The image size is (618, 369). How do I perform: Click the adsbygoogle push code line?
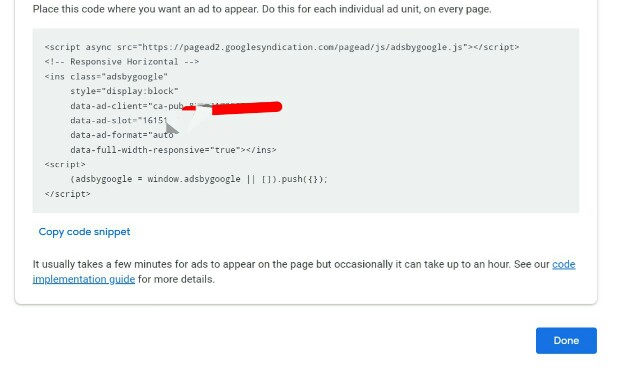point(199,179)
